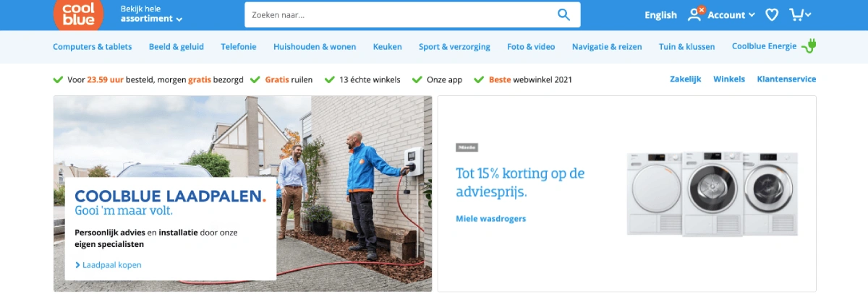868x294 pixels.
Task: Go to Klantenservice
Action: (787, 79)
